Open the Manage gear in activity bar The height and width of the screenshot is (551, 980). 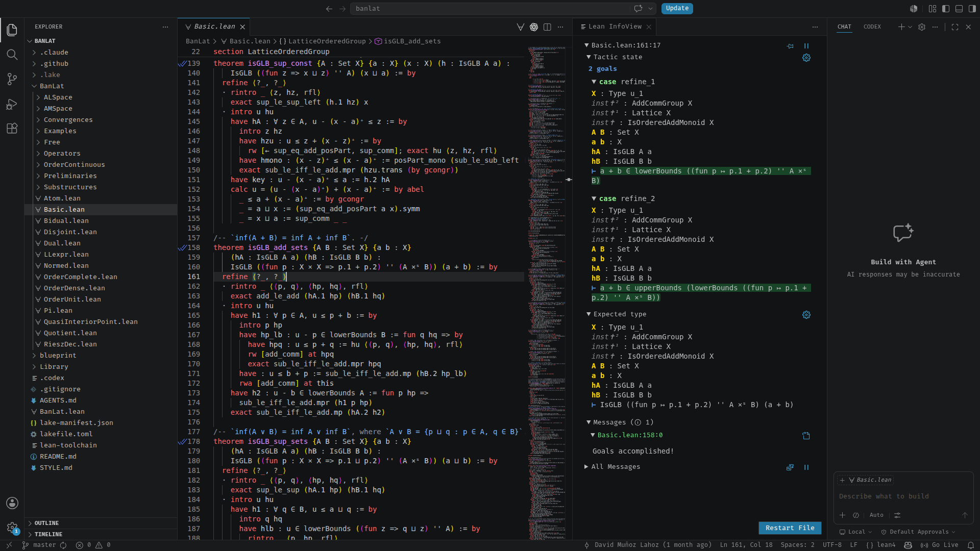click(x=12, y=528)
